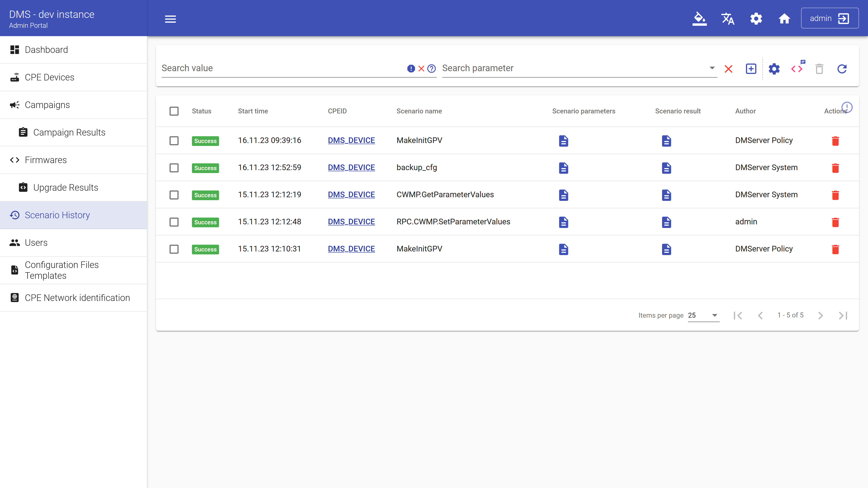Screen dimensions: 868x488
Task: Click the theme paint bucket icon
Action: click(x=699, y=19)
